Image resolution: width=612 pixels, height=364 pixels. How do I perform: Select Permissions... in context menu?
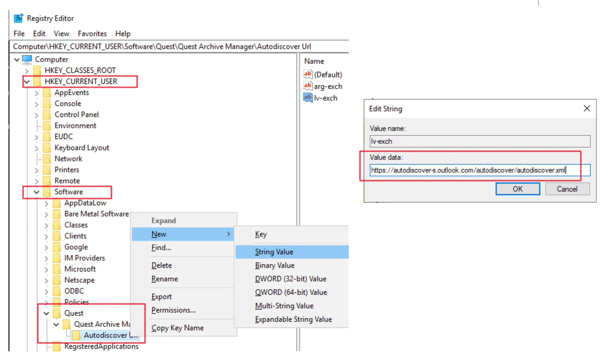pos(173,310)
